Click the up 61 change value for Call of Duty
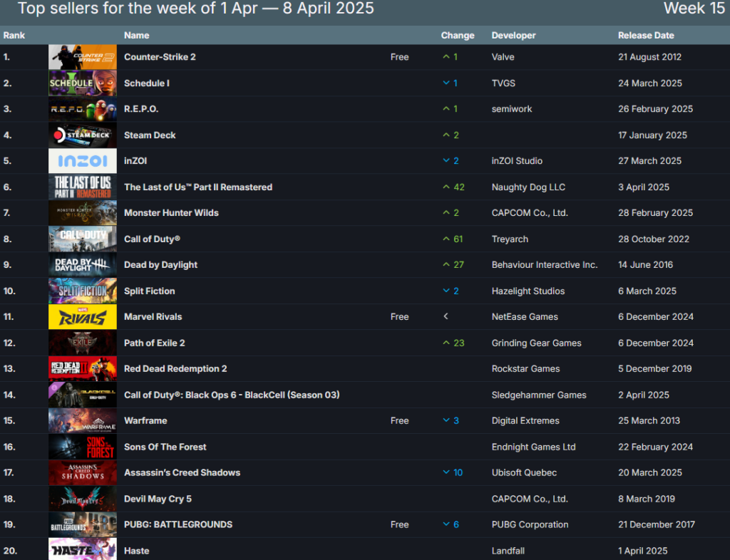The image size is (730, 560). 453,239
